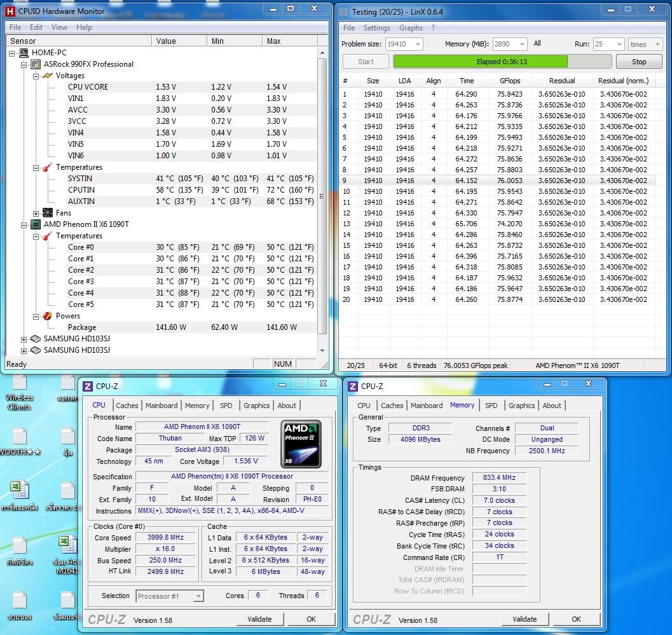Select LinX result row 13
Viewport: 672px width, 635px height.
click(x=497, y=224)
